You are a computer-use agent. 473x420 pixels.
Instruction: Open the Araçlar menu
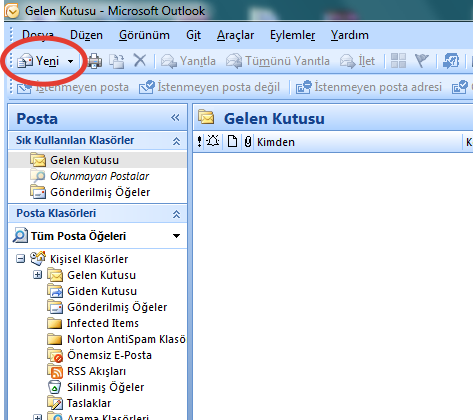(x=235, y=35)
